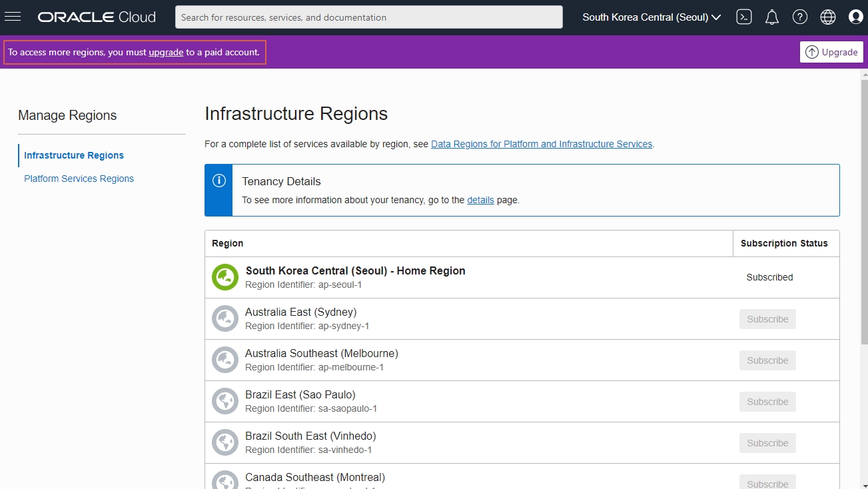Screen dimensions: 868x489
Task: Click the globe icon for Brazil South East (Vinhedo)
Action: [225, 442]
